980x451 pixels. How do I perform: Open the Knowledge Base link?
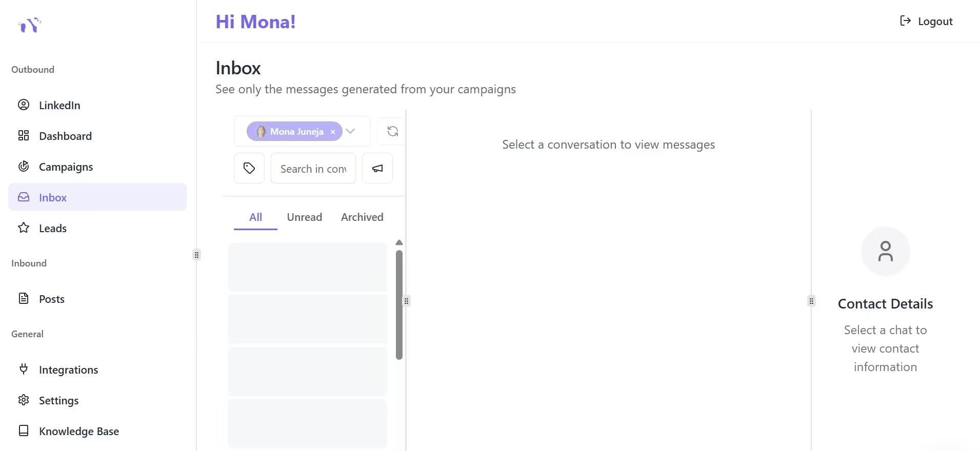78,431
